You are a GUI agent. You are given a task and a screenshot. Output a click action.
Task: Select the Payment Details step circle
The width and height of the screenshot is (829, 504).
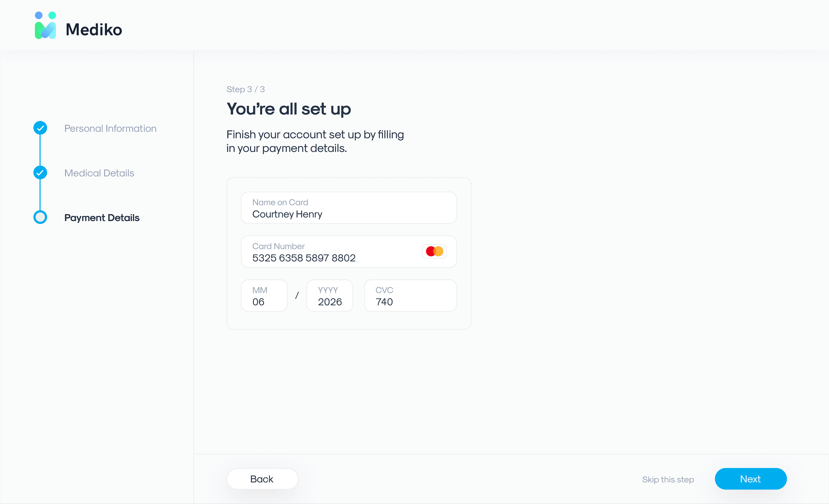(x=40, y=217)
